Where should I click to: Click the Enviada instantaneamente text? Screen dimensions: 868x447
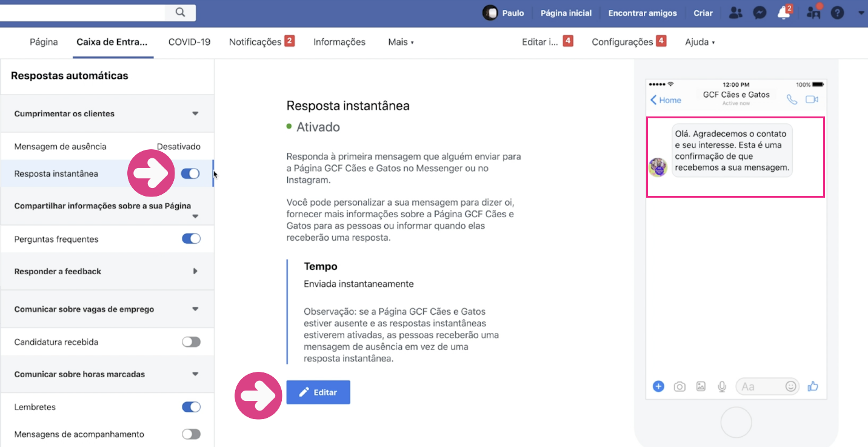click(x=359, y=284)
